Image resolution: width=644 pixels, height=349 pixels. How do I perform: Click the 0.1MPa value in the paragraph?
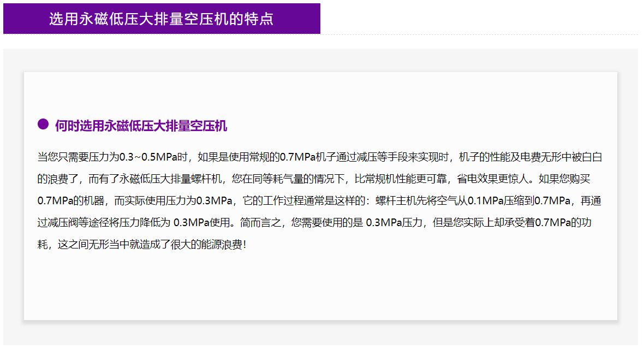click(x=485, y=200)
